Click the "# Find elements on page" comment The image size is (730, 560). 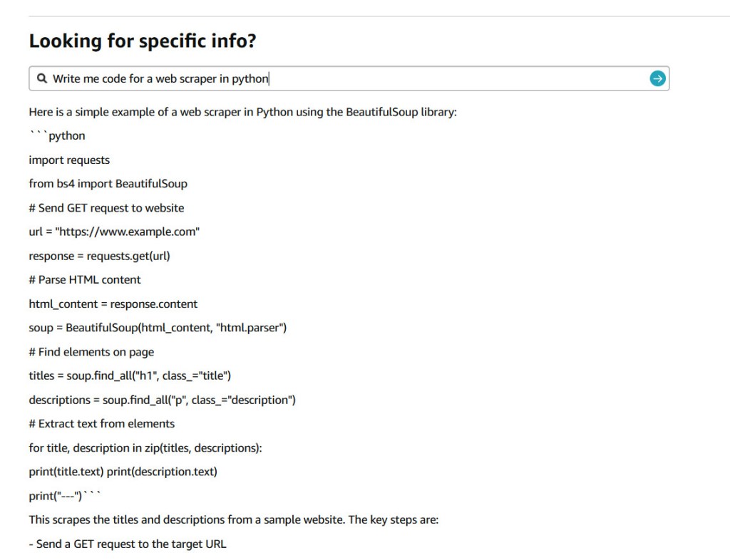(91, 352)
